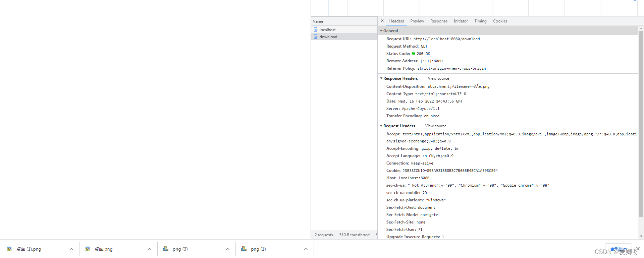Click the Cookie JSESSIONID value
This screenshot has height=258, width=644.
click(450, 171)
